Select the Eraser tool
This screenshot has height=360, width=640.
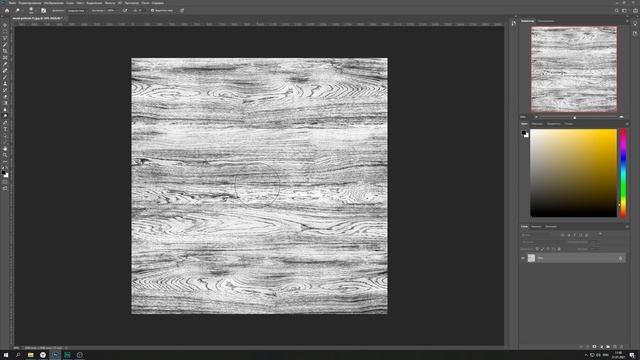click(5, 97)
